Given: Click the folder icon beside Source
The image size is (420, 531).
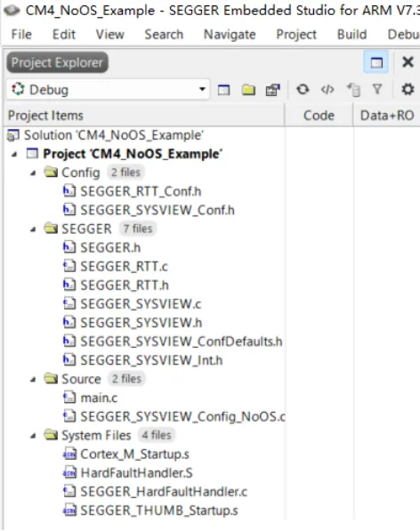Looking at the screenshot, I should click(x=51, y=378).
